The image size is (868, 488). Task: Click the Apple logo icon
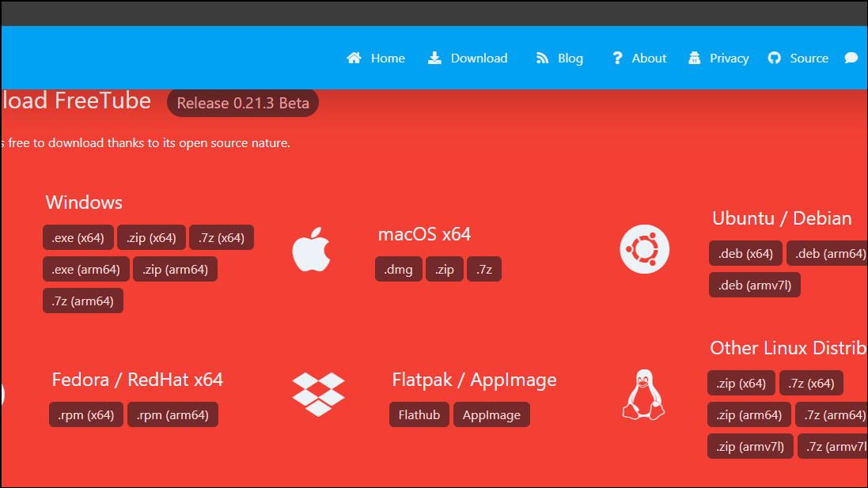(311, 249)
